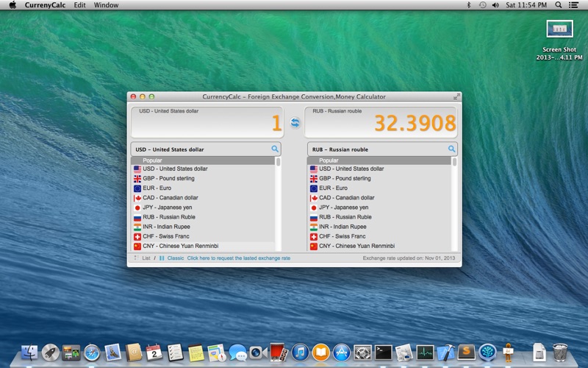Click left currency list scrollbar thumb

click(x=279, y=162)
